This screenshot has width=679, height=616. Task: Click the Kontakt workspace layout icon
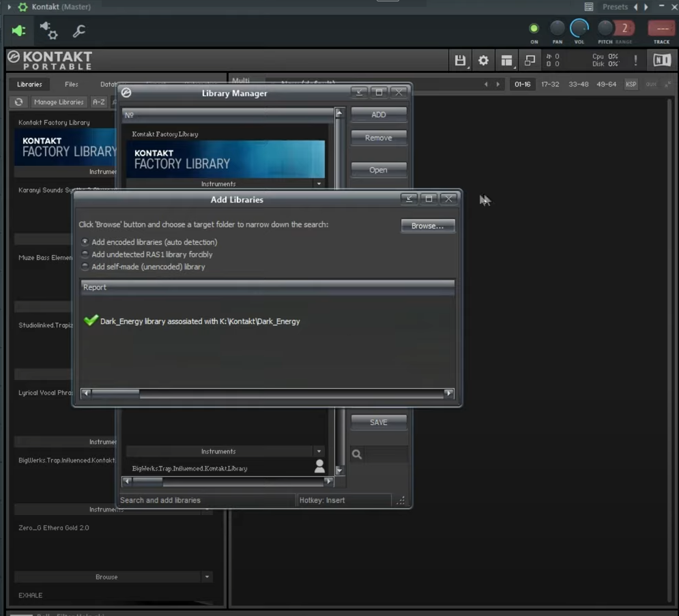point(506,61)
